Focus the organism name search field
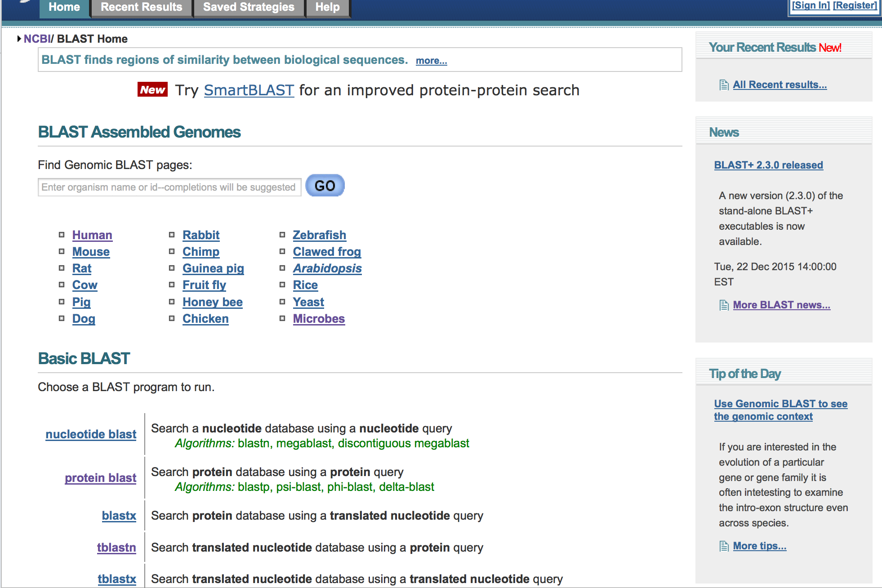882x588 pixels. (x=169, y=187)
